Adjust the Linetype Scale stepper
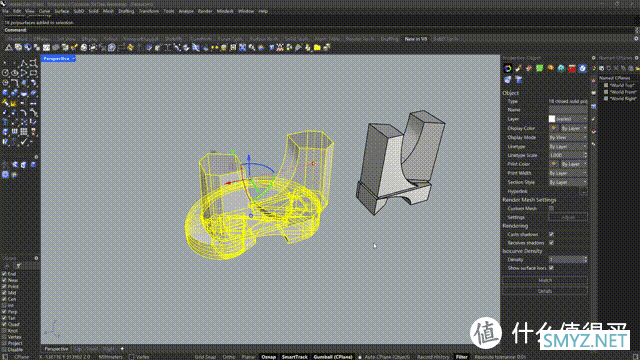This screenshot has height=360, width=640. click(586, 155)
